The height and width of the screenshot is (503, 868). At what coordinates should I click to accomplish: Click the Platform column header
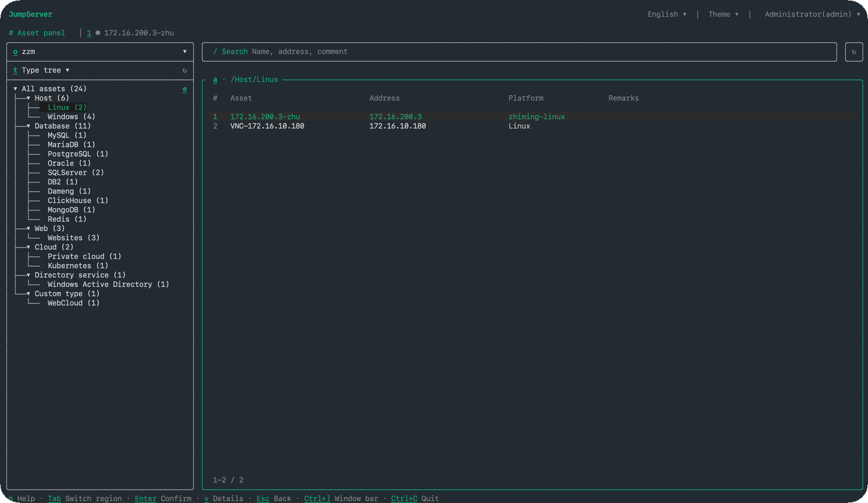[526, 99]
